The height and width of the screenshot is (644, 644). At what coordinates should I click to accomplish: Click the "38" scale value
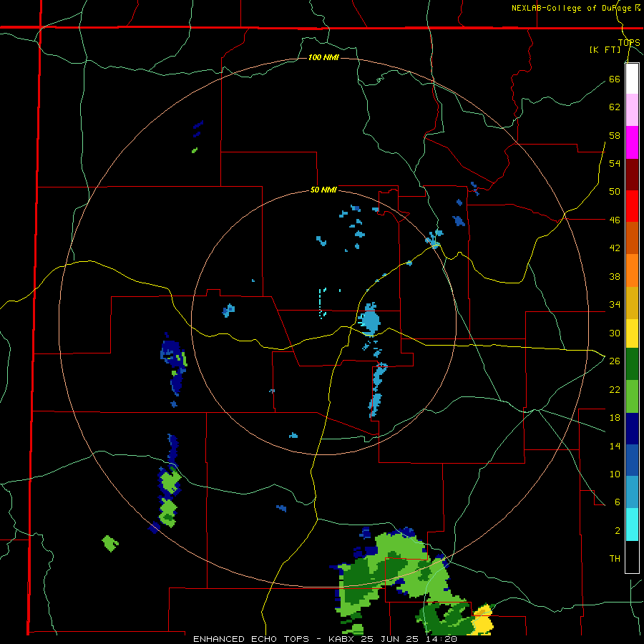coord(615,276)
